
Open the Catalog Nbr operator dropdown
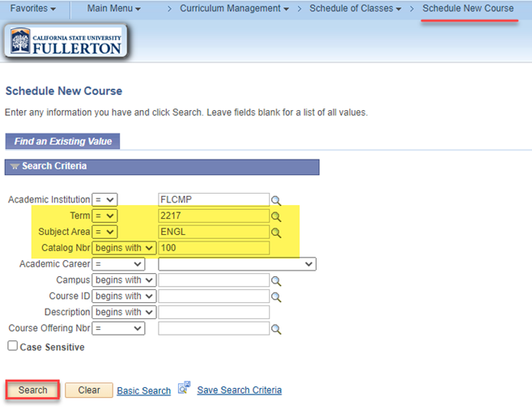pos(124,248)
